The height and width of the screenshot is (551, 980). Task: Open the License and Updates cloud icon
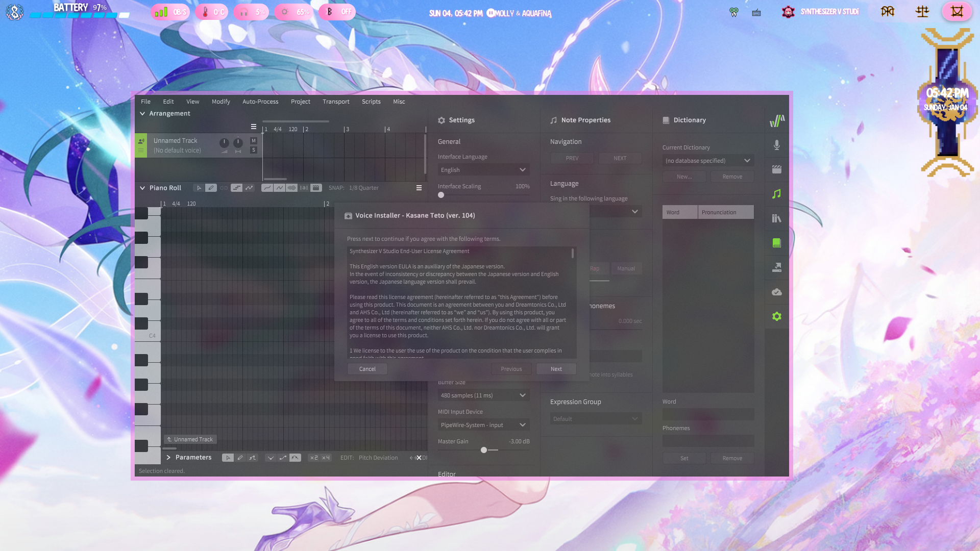(x=776, y=292)
